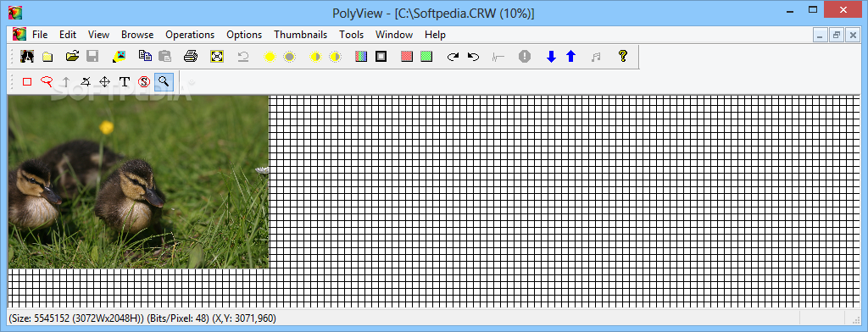Viewport: 868px width, 332px height.
Task: Open the View menu
Action: (x=98, y=35)
